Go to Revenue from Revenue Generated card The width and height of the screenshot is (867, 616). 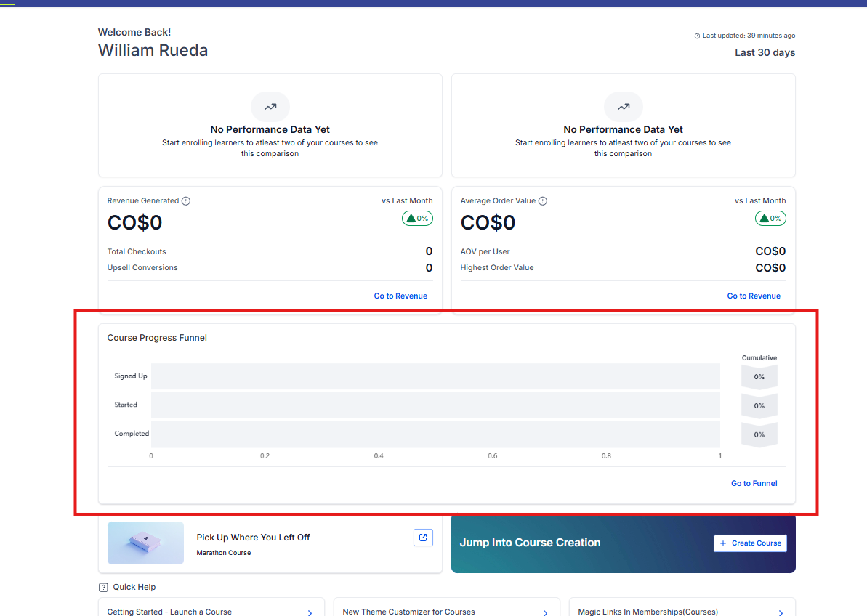[x=400, y=296]
